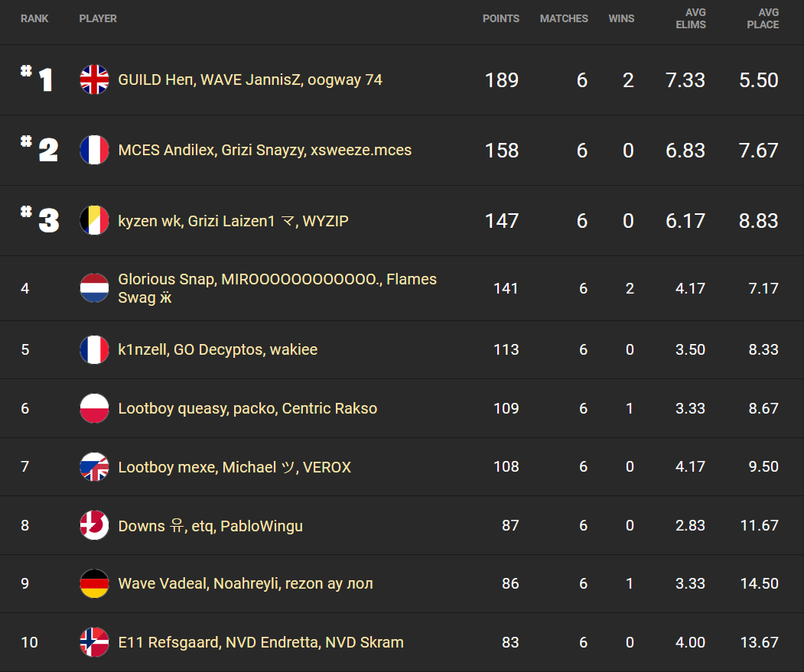Image resolution: width=804 pixels, height=672 pixels.
Task: Click the Denmark flag beside the Downs team
Action: [93, 525]
